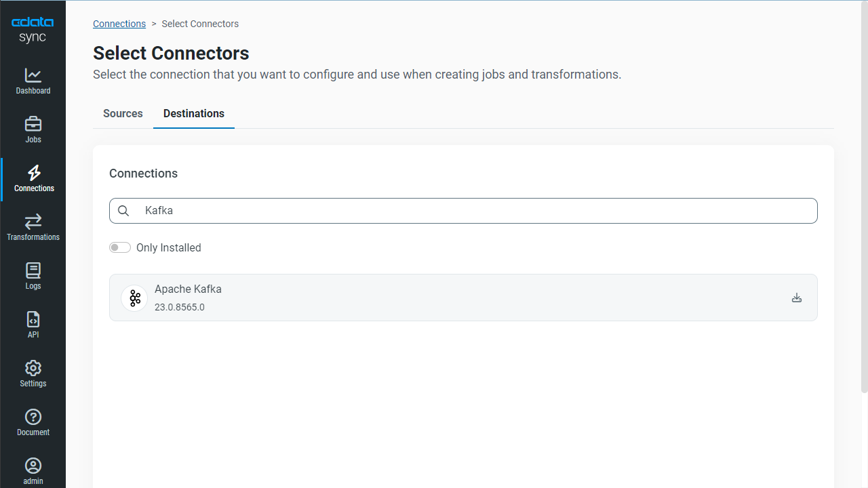Click the Kafka search input field
This screenshot has height=488, width=868.
(x=463, y=211)
